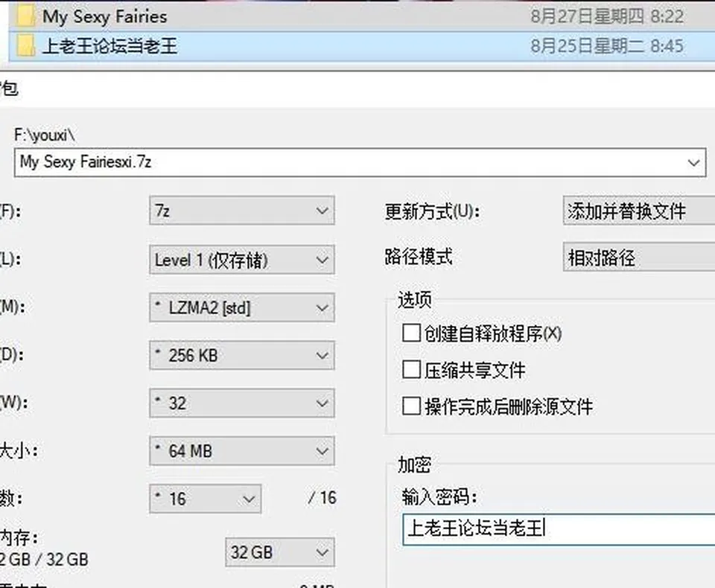Screen dimensions: 715x588
Task: Click the 更新方式(U): label
Action: click(x=431, y=211)
